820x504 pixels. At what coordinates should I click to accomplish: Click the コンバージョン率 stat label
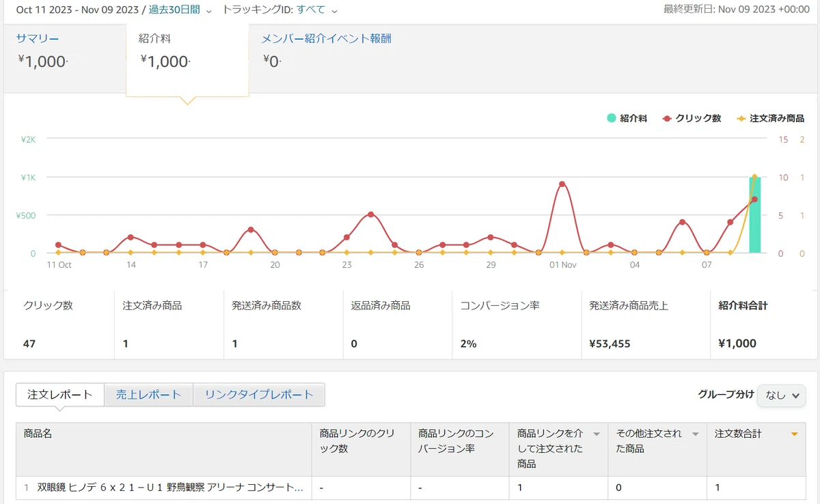tap(500, 306)
